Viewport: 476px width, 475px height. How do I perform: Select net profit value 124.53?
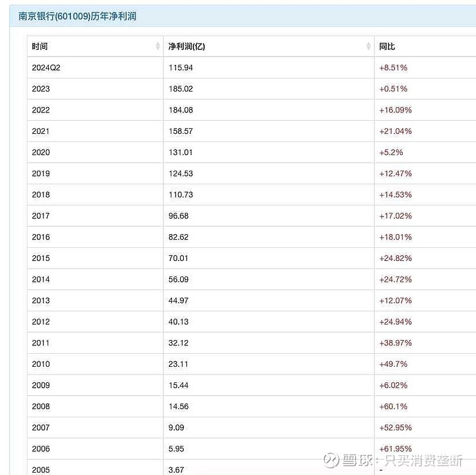coord(181,174)
